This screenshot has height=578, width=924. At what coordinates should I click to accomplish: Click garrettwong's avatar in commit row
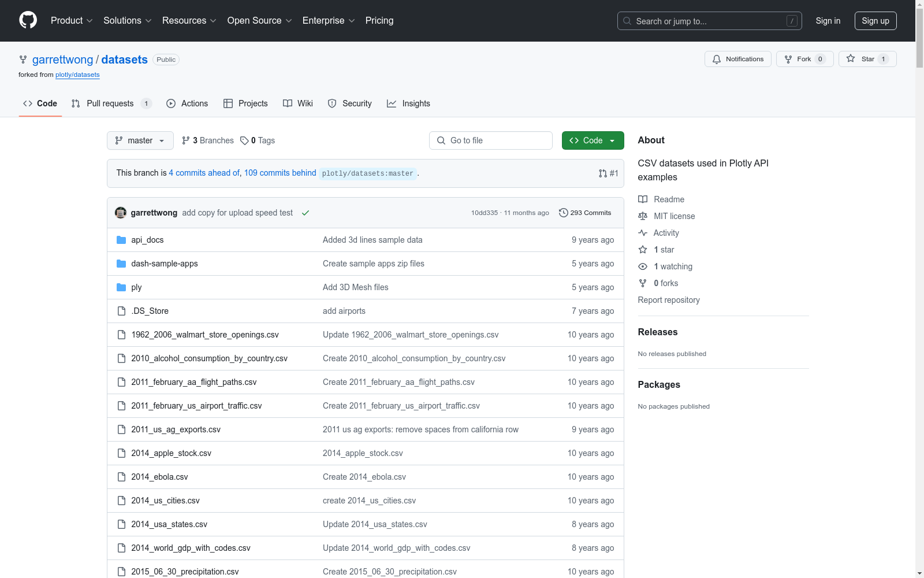point(121,213)
